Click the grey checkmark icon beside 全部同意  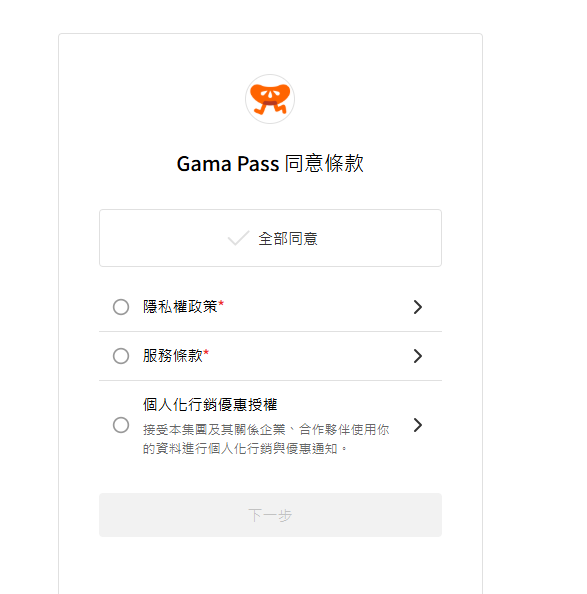[x=238, y=238]
